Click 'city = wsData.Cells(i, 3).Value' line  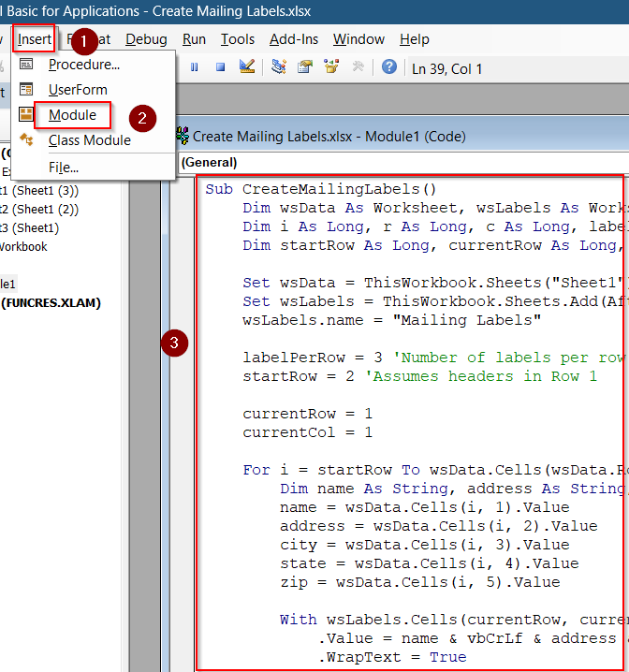[x=425, y=545]
